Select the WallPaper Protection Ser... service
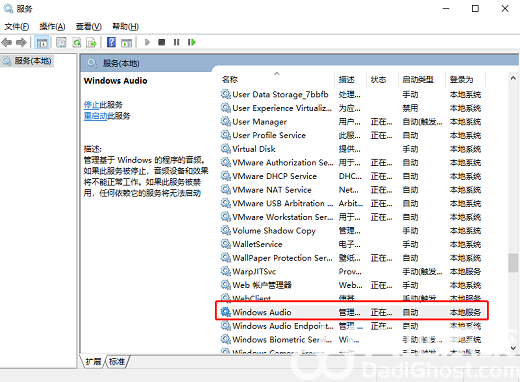Viewport: 520px width, 382px height. point(351,258)
